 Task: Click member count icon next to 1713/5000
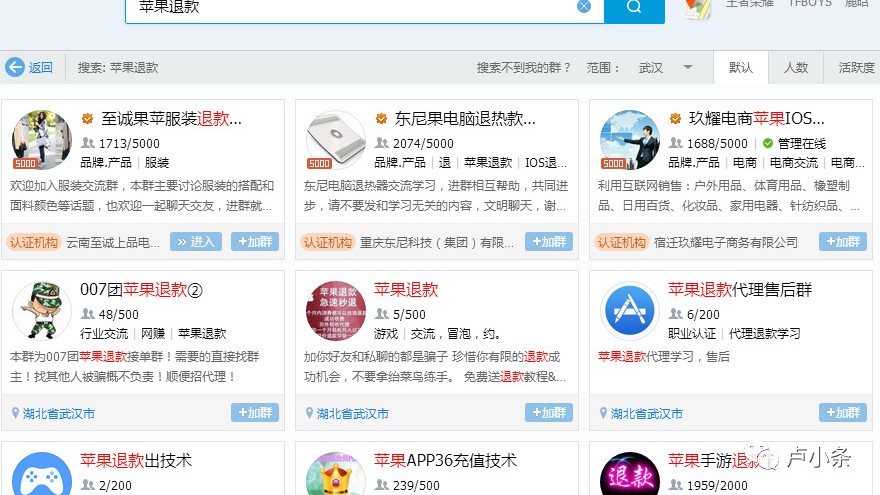(x=88, y=143)
